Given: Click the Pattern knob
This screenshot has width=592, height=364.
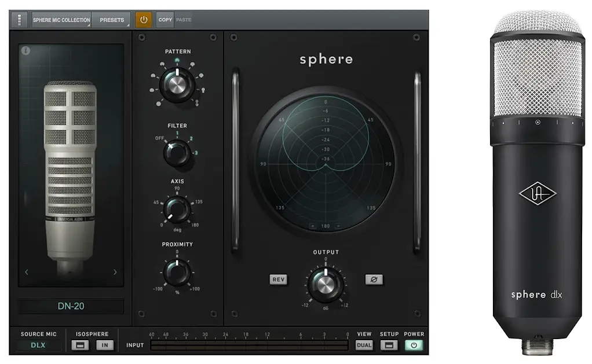Looking at the screenshot, I should (177, 84).
